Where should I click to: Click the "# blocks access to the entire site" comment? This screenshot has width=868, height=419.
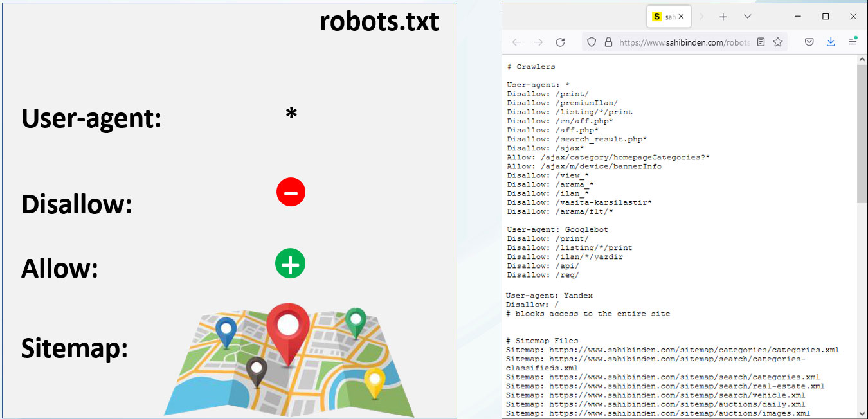pos(588,314)
